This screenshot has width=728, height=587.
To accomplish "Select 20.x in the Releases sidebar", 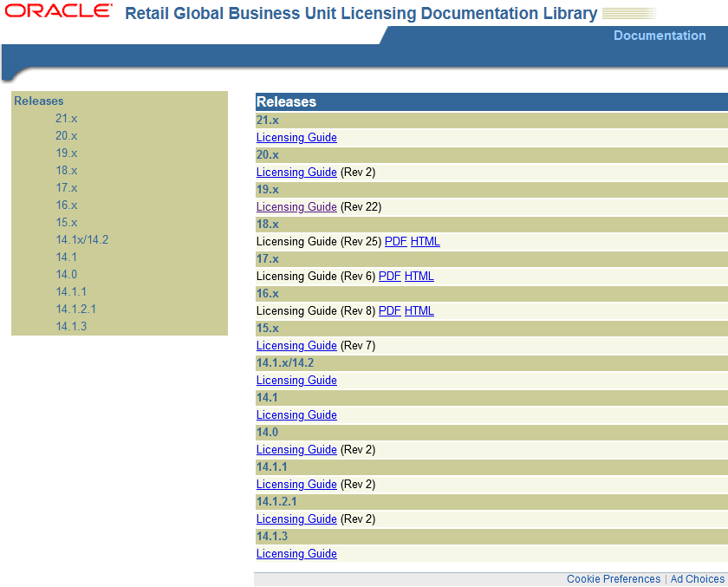I will click(66, 135).
